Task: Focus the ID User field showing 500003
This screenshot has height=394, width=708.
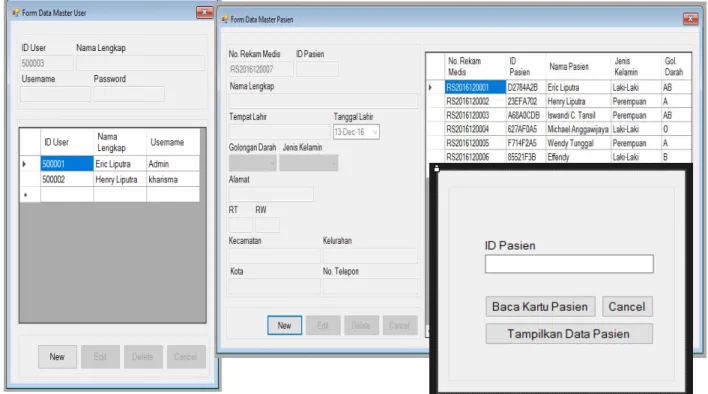Action: [x=47, y=63]
